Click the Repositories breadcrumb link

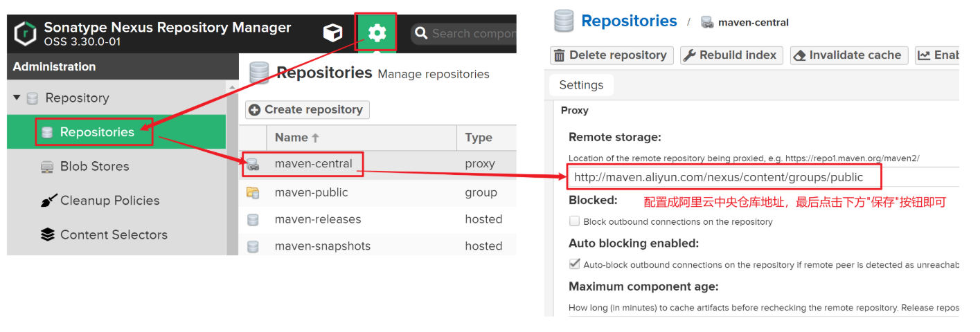[x=629, y=21]
